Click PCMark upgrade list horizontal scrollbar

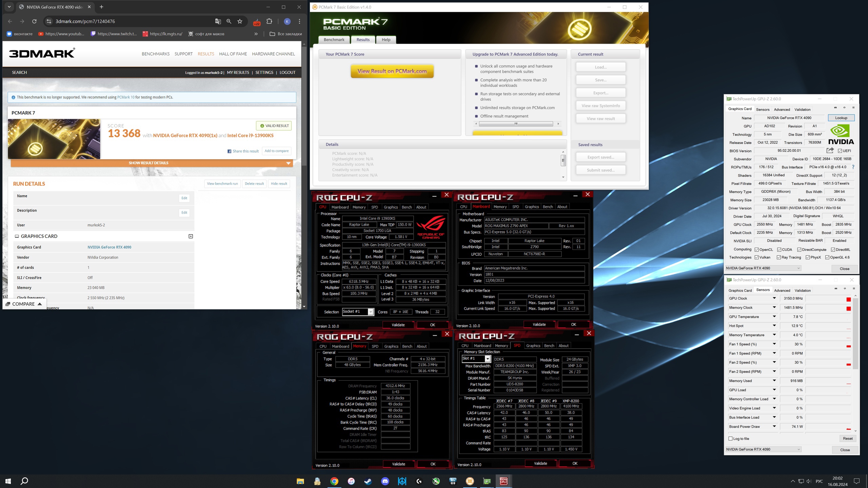click(517, 124)
